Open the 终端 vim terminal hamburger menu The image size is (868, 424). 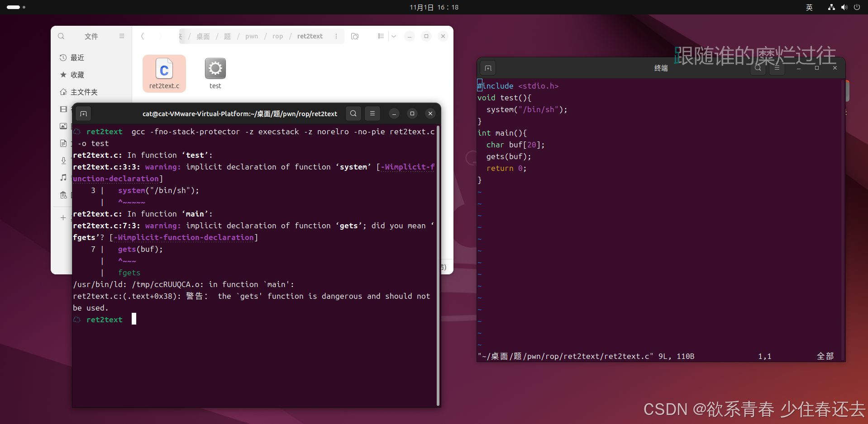coord(777,68)
